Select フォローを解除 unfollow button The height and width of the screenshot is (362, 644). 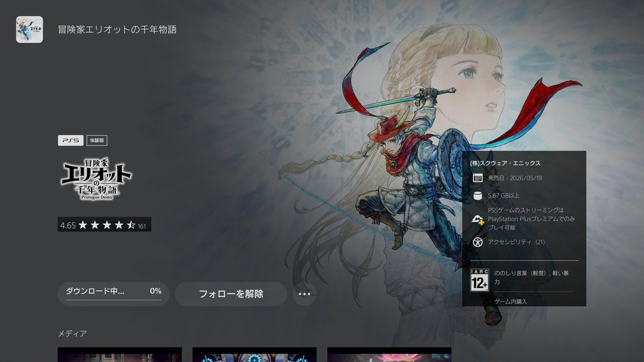click(x=231, y=294)
